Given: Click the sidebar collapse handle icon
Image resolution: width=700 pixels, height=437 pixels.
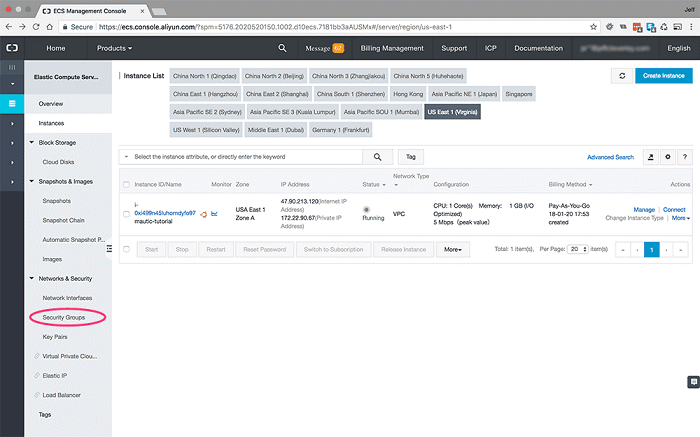Looking at the screenshot, I should coord(109,249).
